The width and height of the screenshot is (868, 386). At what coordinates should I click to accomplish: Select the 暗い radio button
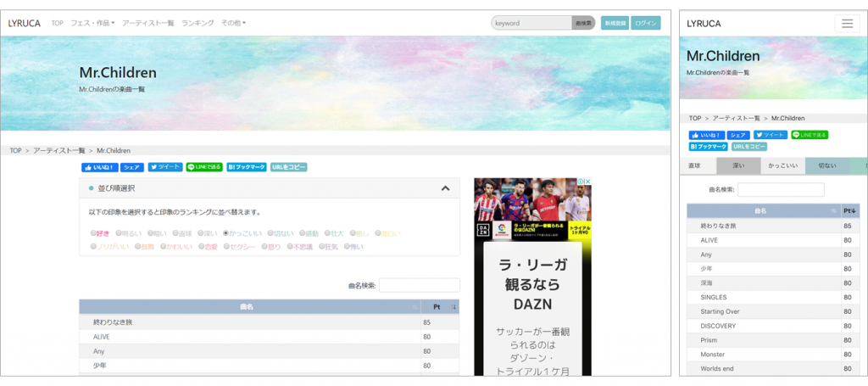(x=150, y=233)
